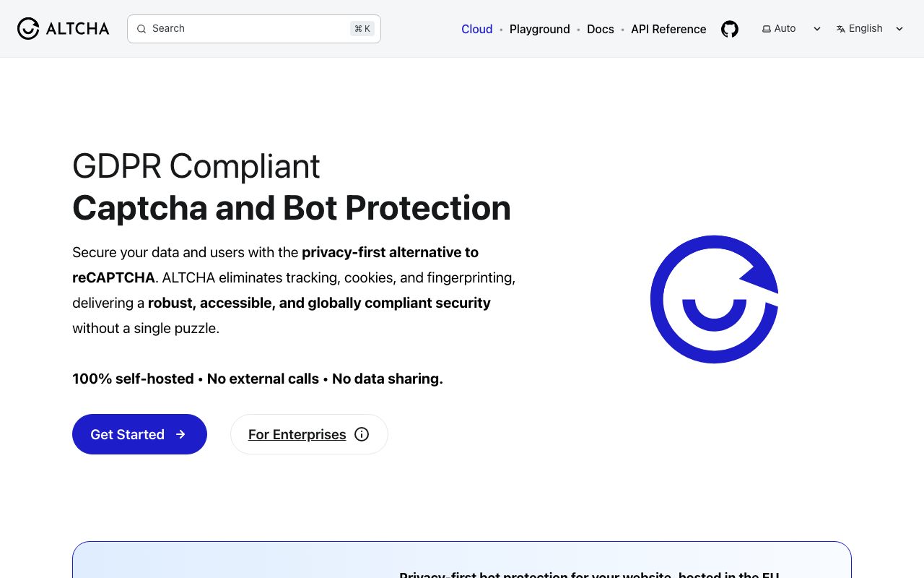Open the API Reference page
Screen dimensions: 924x578
668,29
